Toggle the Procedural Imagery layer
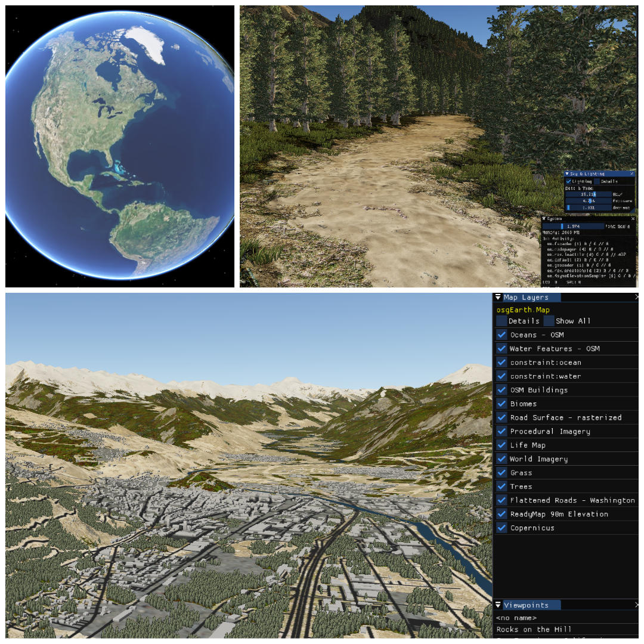This screenshot has width=644, height=644. coord(501,431)
